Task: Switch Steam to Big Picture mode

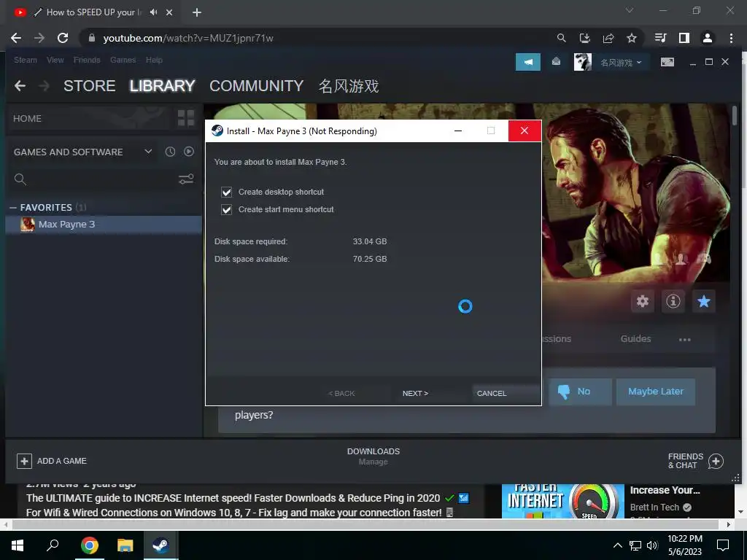Action: point(667,62)
